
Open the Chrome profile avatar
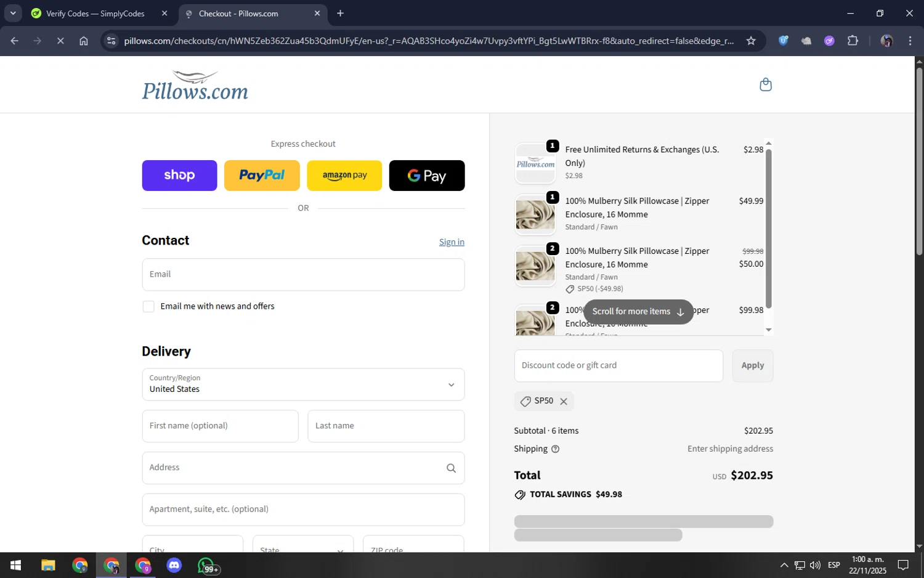click(887, 41)
